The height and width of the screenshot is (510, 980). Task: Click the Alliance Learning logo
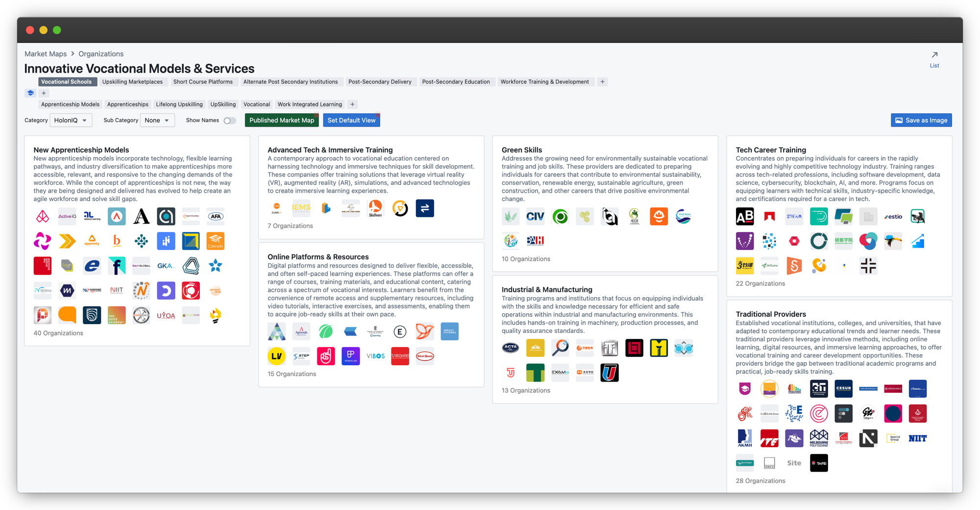tap(92, 216)
